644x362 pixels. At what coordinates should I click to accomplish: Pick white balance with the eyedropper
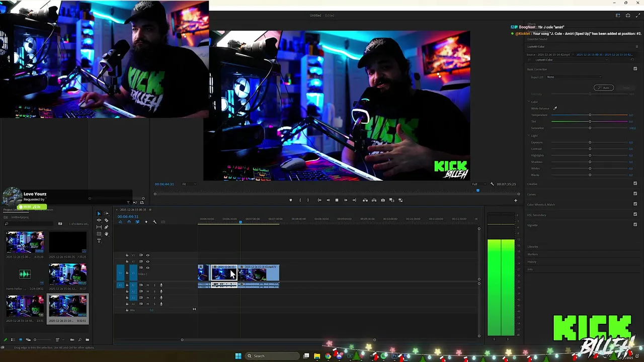[555, 108]
